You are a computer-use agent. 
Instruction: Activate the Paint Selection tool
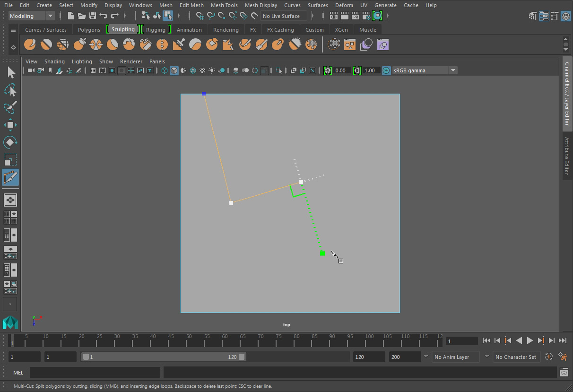(10, 107)
